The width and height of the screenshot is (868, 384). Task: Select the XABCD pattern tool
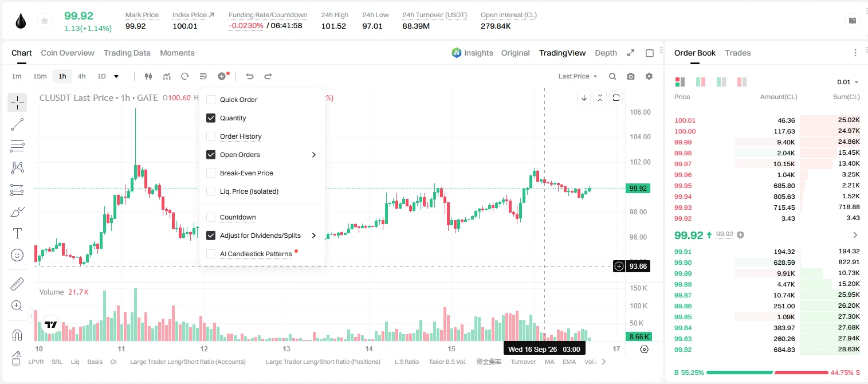click(17, 167)
